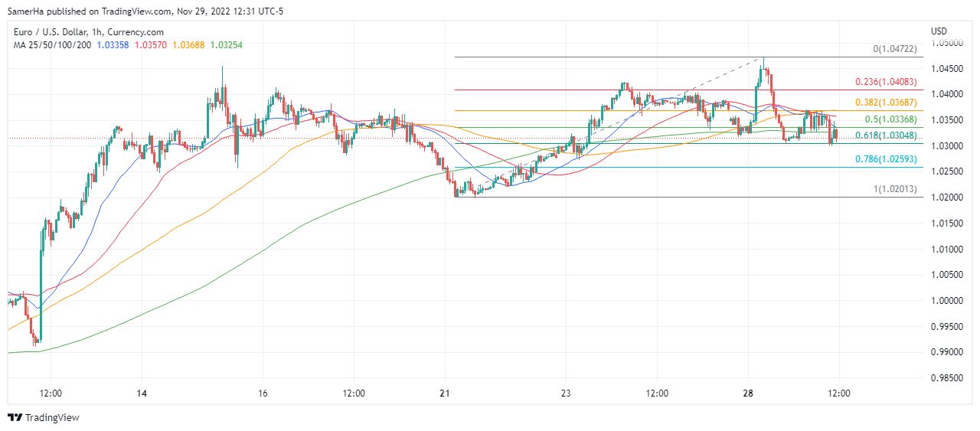Select the 0.5(1.03368) Fibonacci level label

(x=891, y=119)
